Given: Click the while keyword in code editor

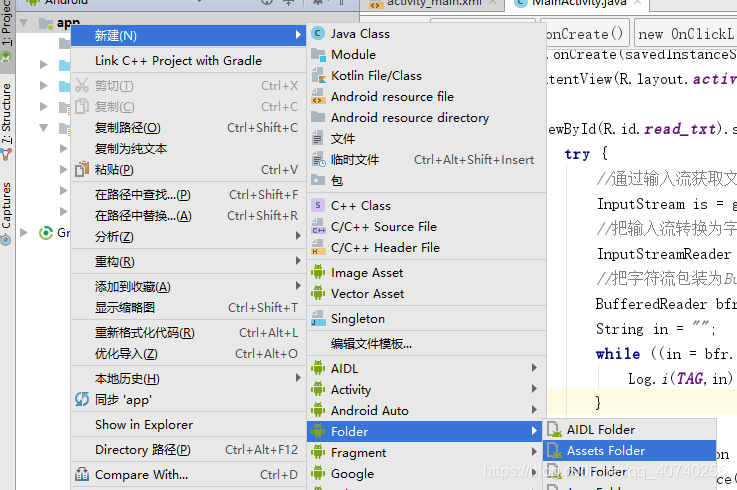Looking at the screenshot, I should tap(618, 354).
